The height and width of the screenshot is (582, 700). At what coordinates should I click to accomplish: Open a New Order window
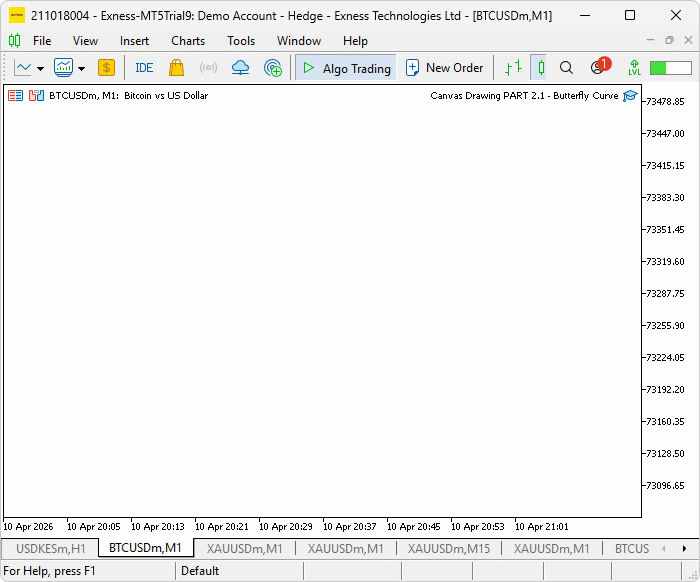[444, 68]
